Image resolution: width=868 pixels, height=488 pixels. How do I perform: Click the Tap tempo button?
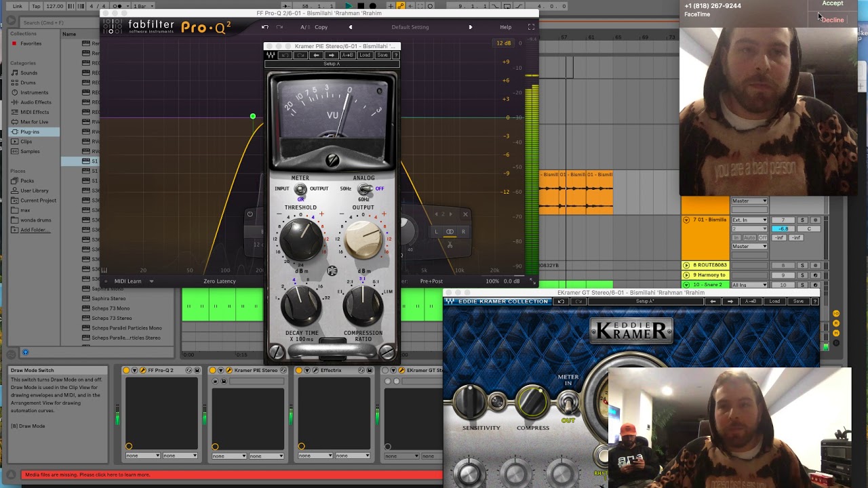[x=36, y=6]
